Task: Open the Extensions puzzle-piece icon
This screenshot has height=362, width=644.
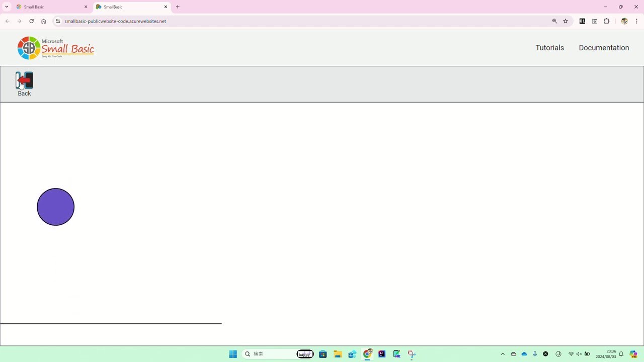Action: click(x=606, y=21)
